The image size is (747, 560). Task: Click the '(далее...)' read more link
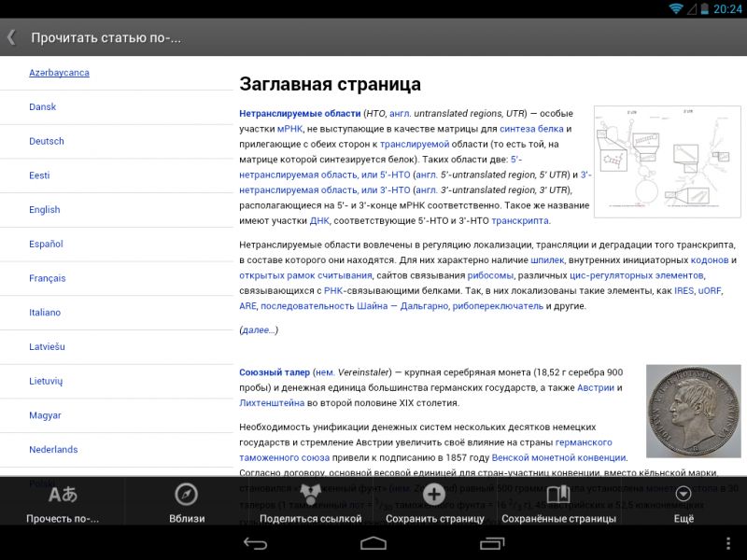coord(259,329)
